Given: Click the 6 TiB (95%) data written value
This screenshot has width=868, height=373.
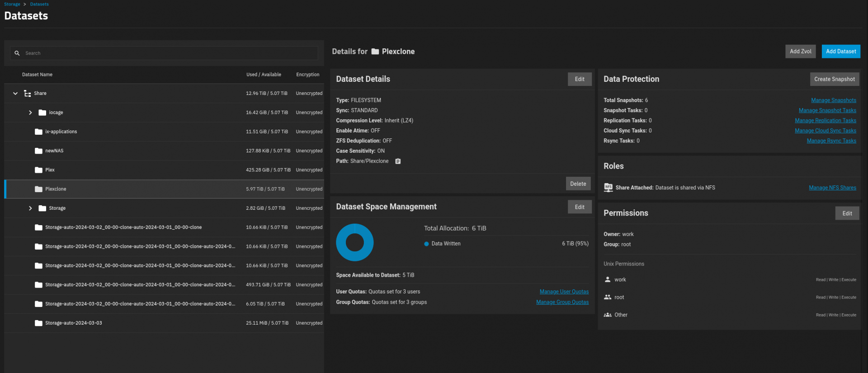Looking at the screenshot, I should pos(575,244).
